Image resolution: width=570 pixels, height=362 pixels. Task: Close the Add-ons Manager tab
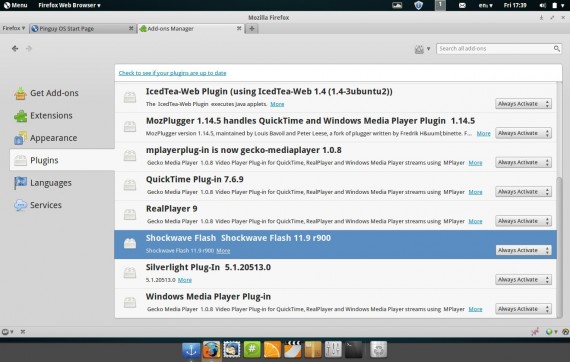click(239, 28)
